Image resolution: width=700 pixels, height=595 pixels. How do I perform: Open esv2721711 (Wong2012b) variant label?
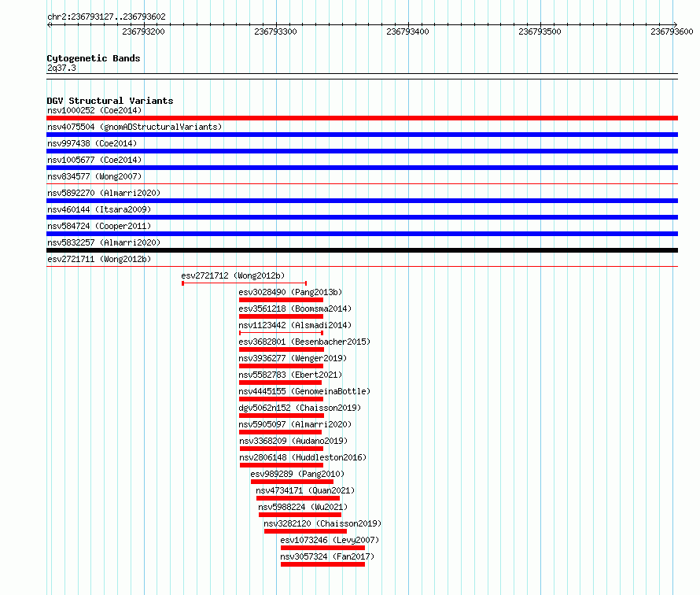(x=99, y=259)
